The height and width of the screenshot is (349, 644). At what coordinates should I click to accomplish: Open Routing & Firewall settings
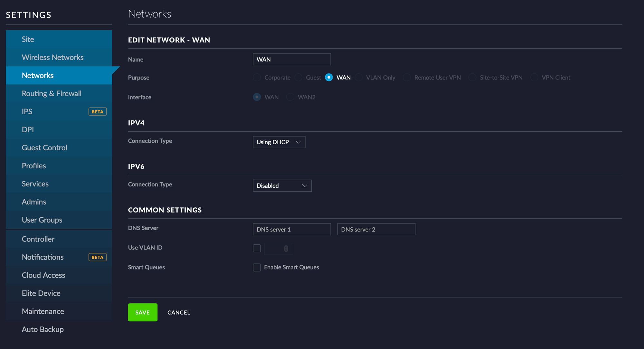pyautogui.click(x=59, y=93)
